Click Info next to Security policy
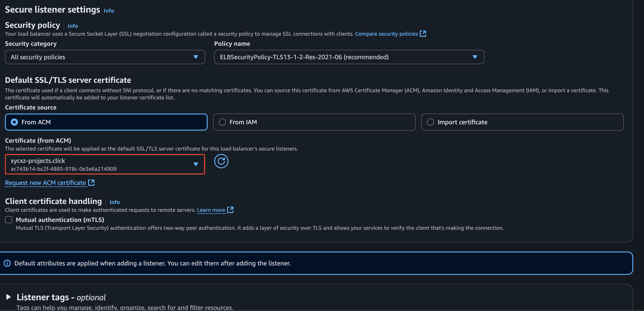Image resolution: width=644 pixels, height=311 pixels. [x=72, y=26]
